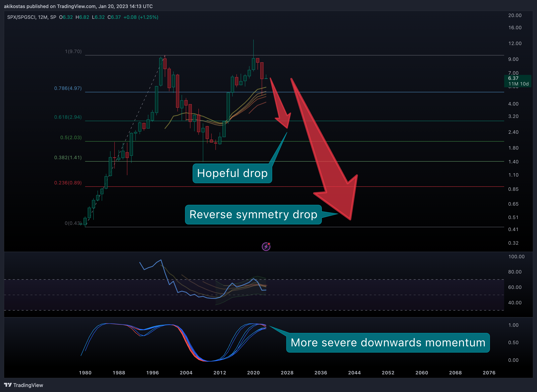Viewport: 537px width, 392px height.
Task: Click the 60.00 value on RSI scale
Action: 515,287
